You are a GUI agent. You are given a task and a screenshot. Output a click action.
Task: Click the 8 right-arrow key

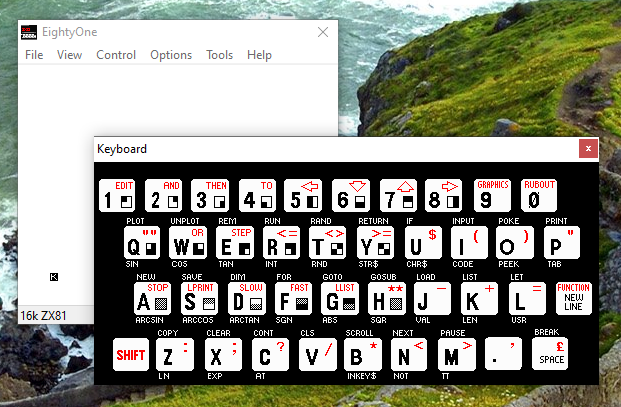(x=444, y=196)
